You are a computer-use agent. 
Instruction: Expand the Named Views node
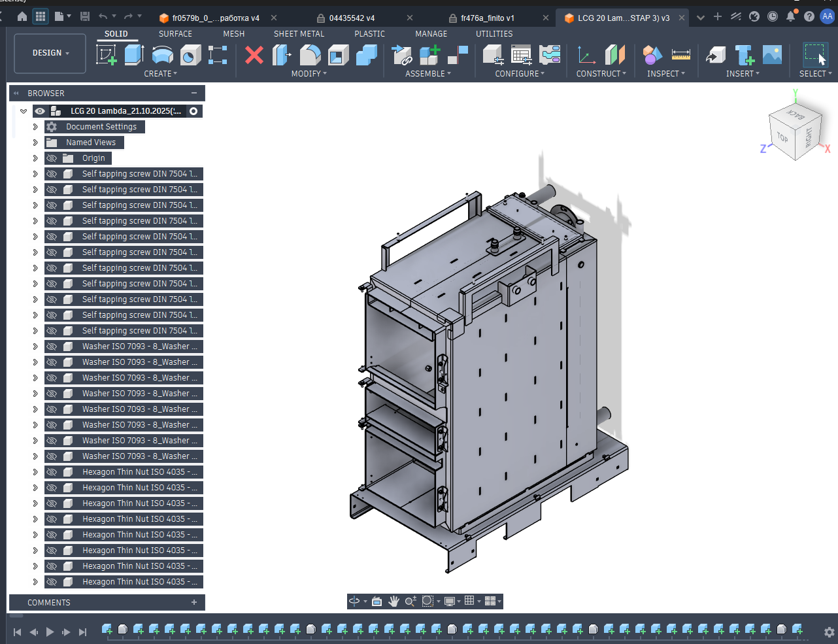coord(35,143)
